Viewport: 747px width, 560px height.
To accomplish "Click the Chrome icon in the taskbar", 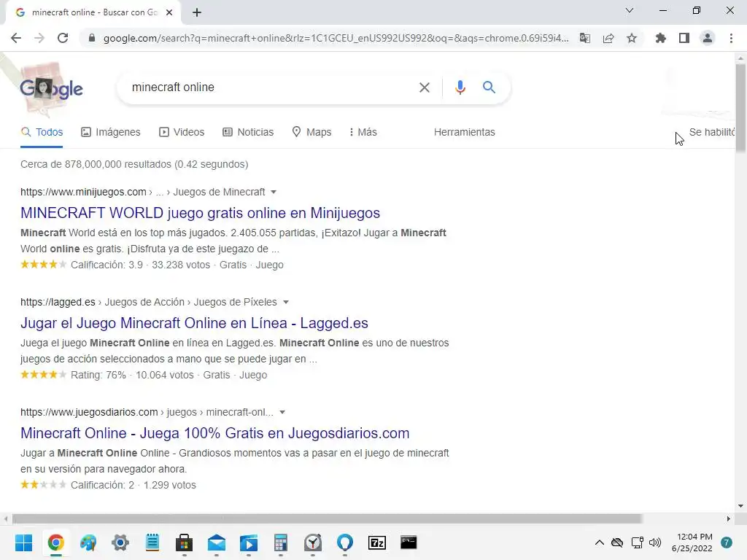I will (x=56, y=542).
